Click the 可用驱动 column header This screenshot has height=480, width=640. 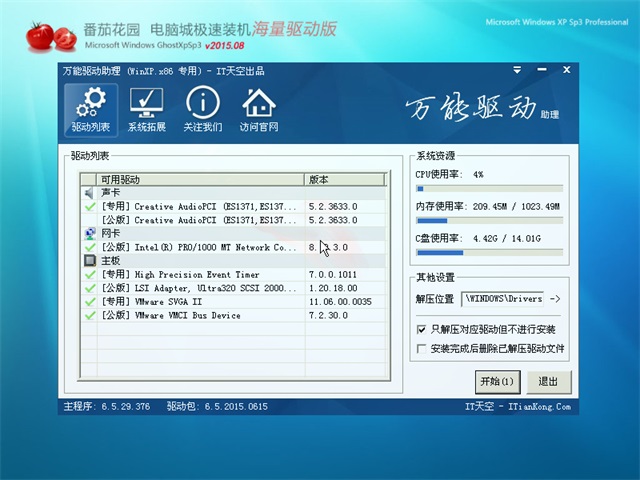[200, 180]
